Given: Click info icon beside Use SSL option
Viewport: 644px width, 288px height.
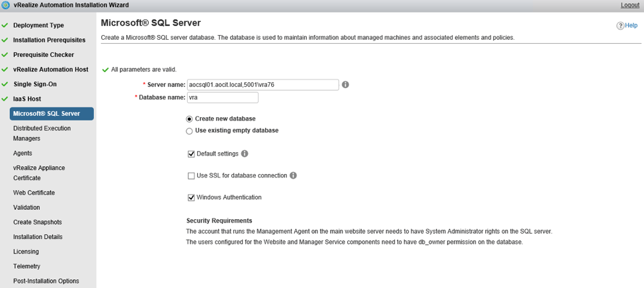Looking at the screenshot, I should click(293, 175).
